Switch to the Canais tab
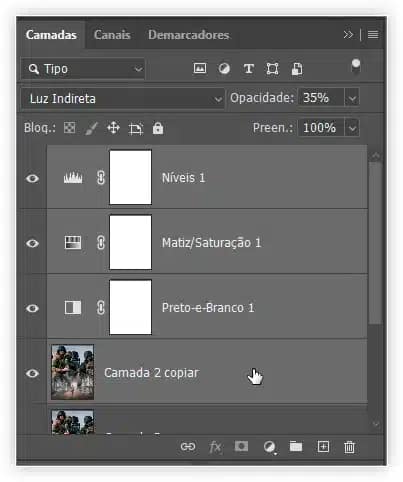This screenshot has height=482, width=403. click(x=112, y=35)
